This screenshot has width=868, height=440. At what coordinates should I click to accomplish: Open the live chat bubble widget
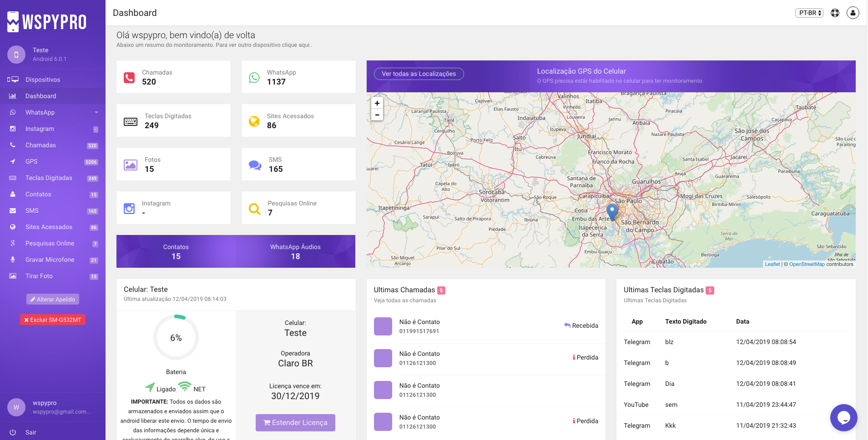pos(843,417)
